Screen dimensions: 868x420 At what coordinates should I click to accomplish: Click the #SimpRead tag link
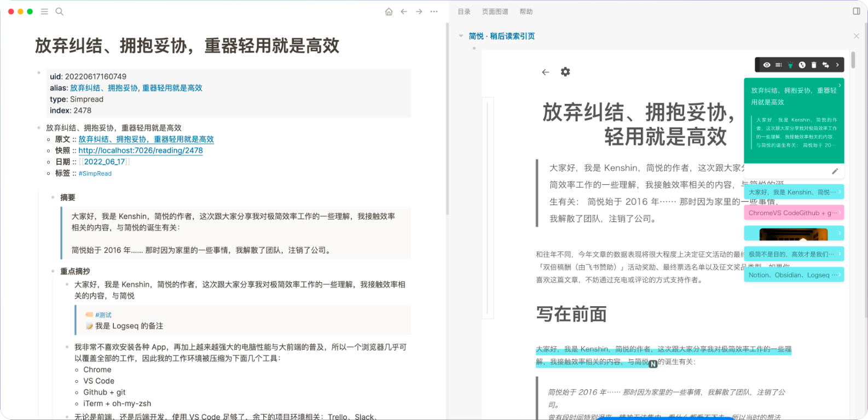point(95,173)
